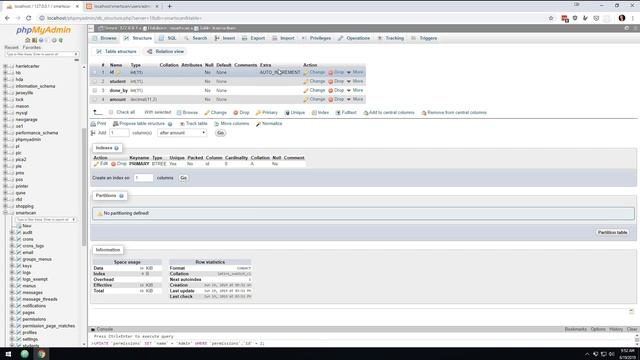Switch to the Search tab
The image size is (640, 360).
click(x=196, y=38)
